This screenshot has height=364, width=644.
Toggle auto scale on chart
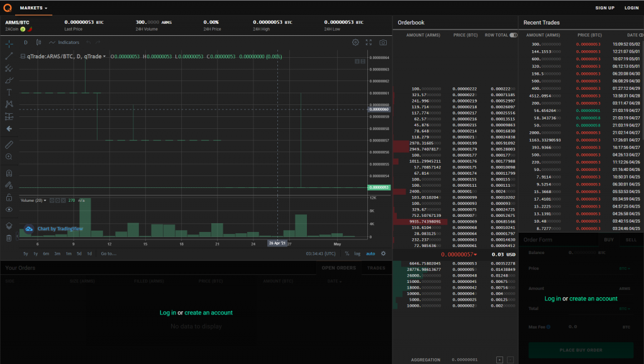coord(370,253)
